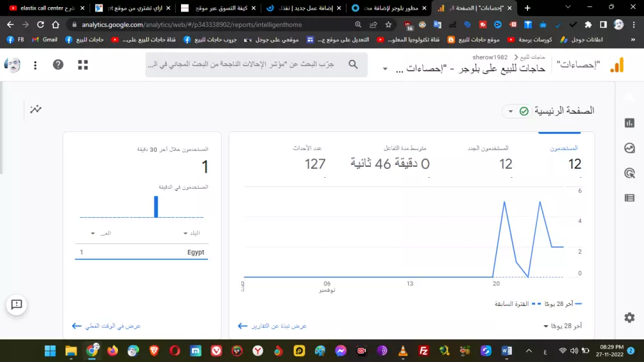Expand the home page status dropdown
This screenshot has height=362, width=644.
click(511, 111)
